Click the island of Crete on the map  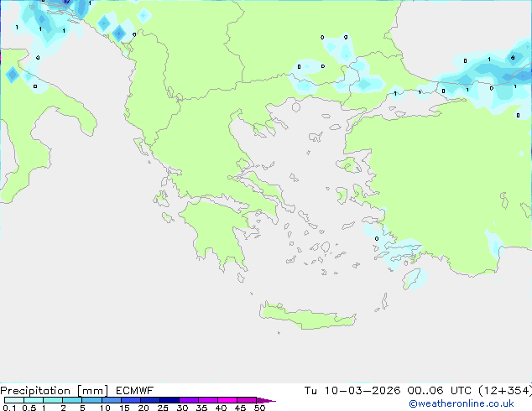[307, 317]
